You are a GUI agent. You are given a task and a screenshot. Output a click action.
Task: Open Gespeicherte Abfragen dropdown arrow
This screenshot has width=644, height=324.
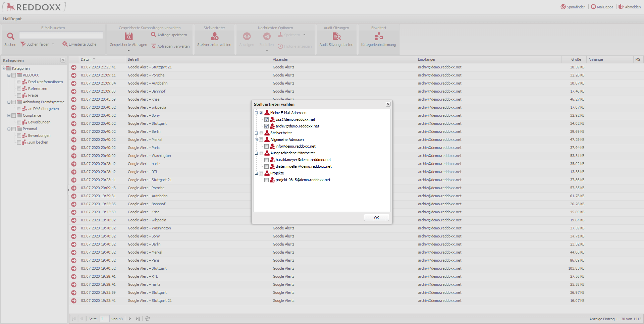[128, 51]
